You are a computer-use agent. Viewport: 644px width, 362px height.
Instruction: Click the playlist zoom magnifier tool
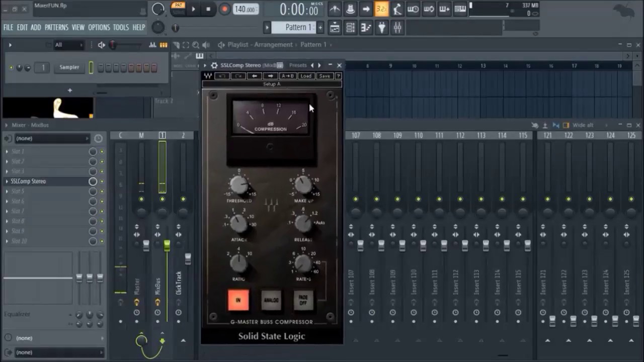196,45
